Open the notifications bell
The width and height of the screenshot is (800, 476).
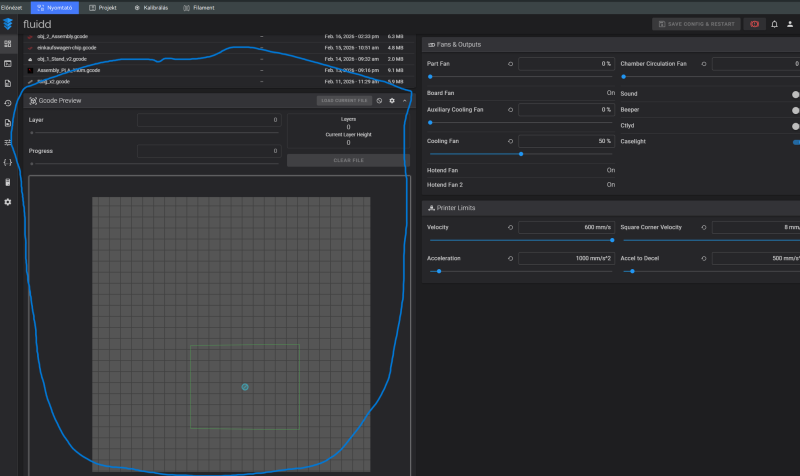click(774, 24)
